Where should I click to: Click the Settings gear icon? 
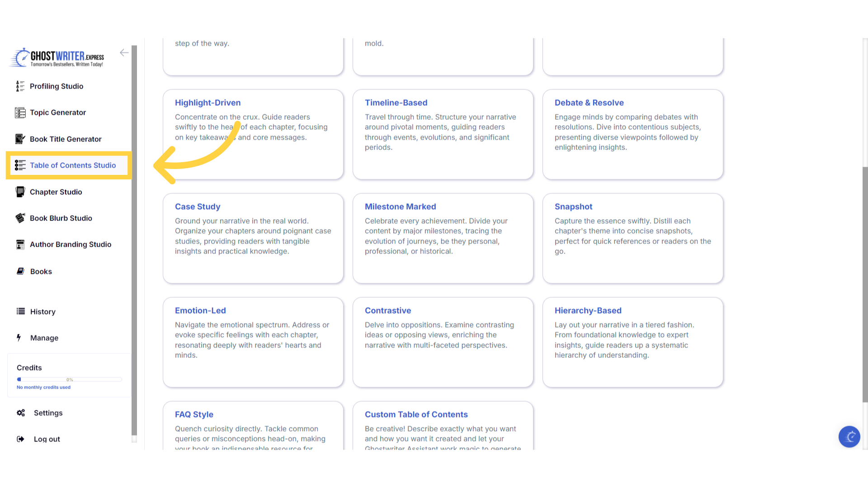pyautogui.click(x=21, y=413)
